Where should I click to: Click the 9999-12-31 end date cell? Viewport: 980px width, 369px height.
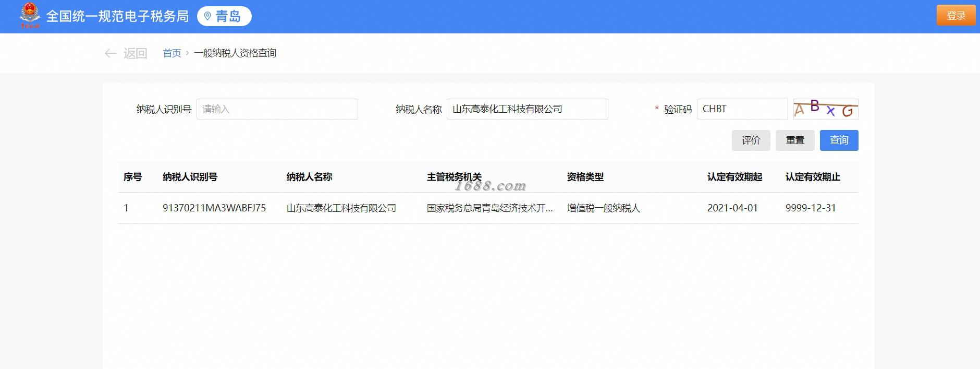(x=811, y=208)
